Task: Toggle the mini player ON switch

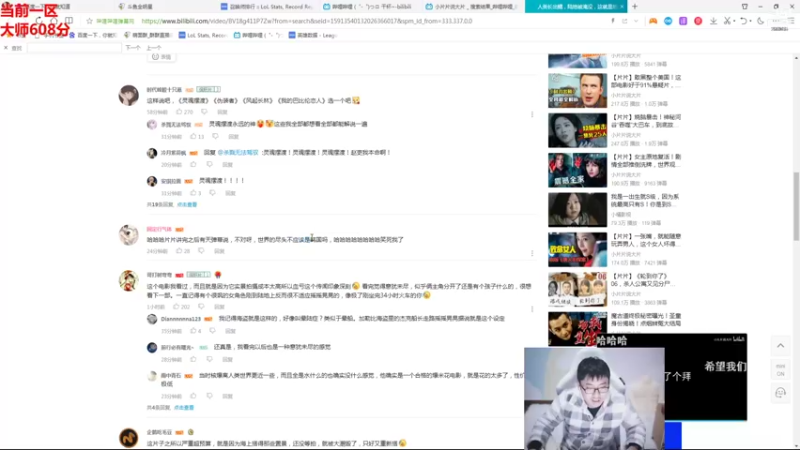Action: tap(780, 370)
